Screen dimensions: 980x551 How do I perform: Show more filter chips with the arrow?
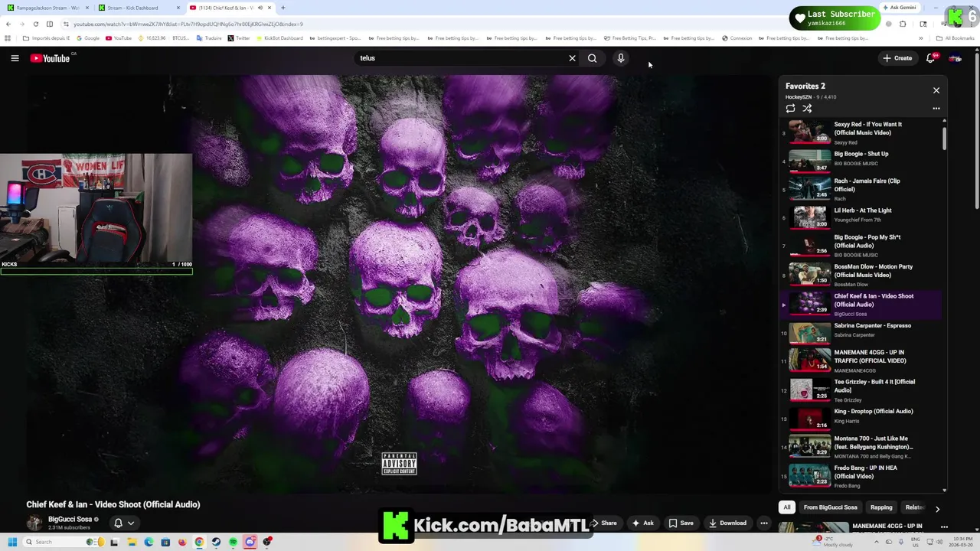pyautogui.click(x=937, y=508)
